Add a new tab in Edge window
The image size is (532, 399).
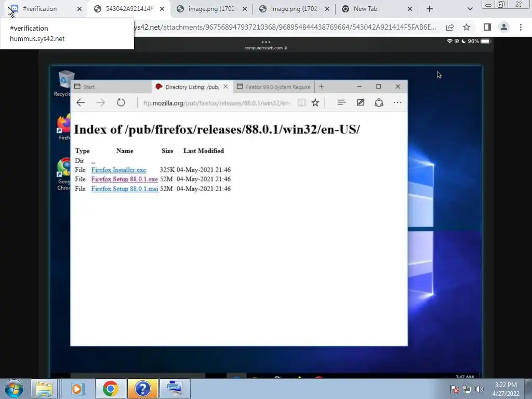point(321,87)
